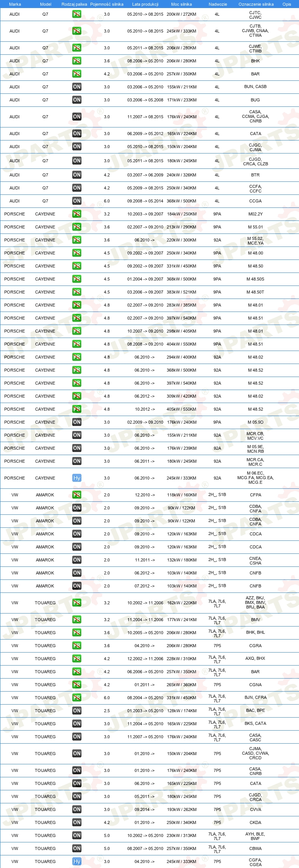Click diesel ON icon in Audi Q7 CATA row

coord(77,134)
